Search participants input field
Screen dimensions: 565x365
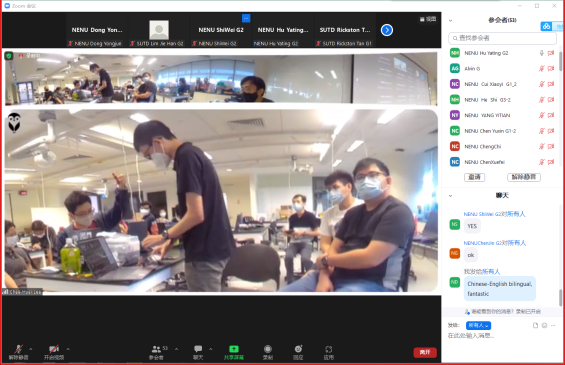tap(502, 38)
